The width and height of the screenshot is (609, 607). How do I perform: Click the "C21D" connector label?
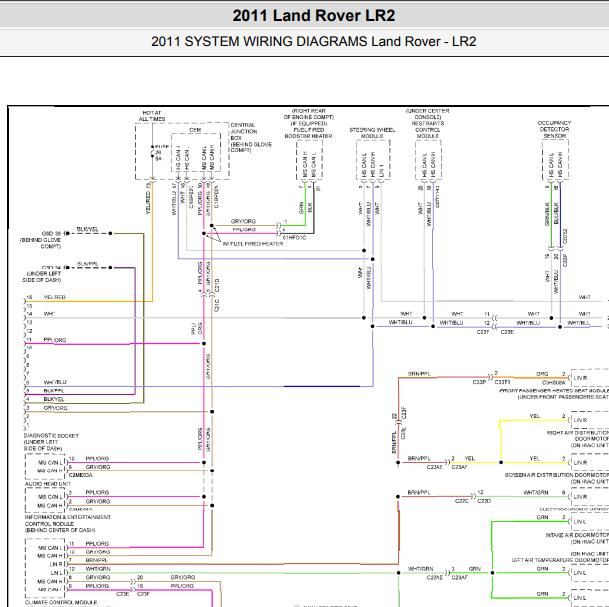click(218, 285)
